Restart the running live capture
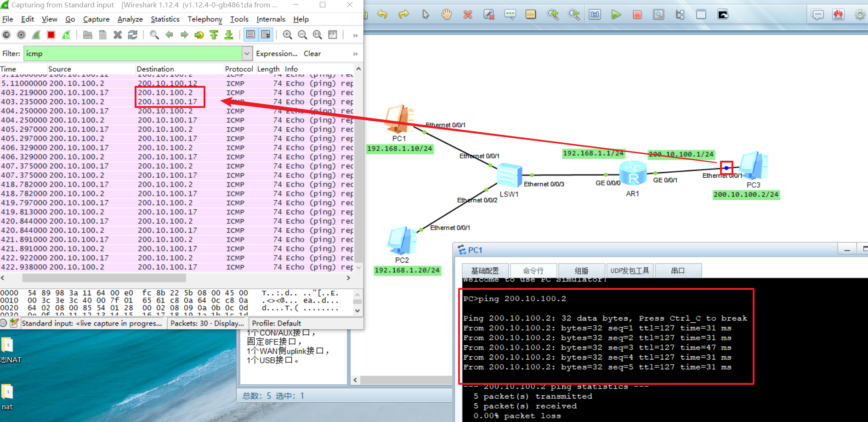 pyautogui.click(x=66, y=35)
